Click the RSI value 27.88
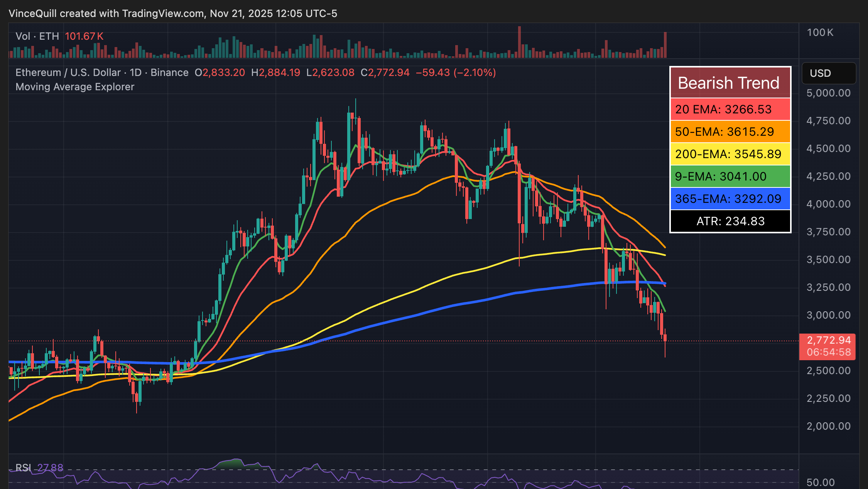 [50, 467]
